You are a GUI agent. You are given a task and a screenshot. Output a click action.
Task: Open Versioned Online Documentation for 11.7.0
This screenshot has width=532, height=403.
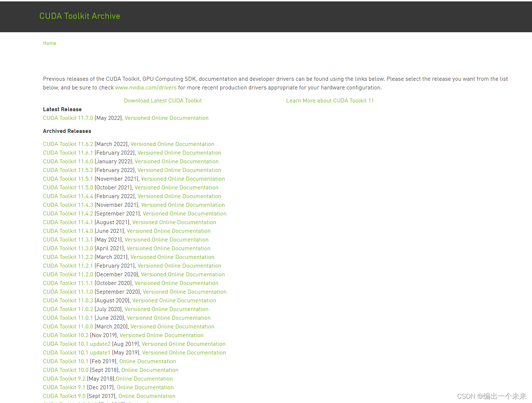[x=166, y=118]
